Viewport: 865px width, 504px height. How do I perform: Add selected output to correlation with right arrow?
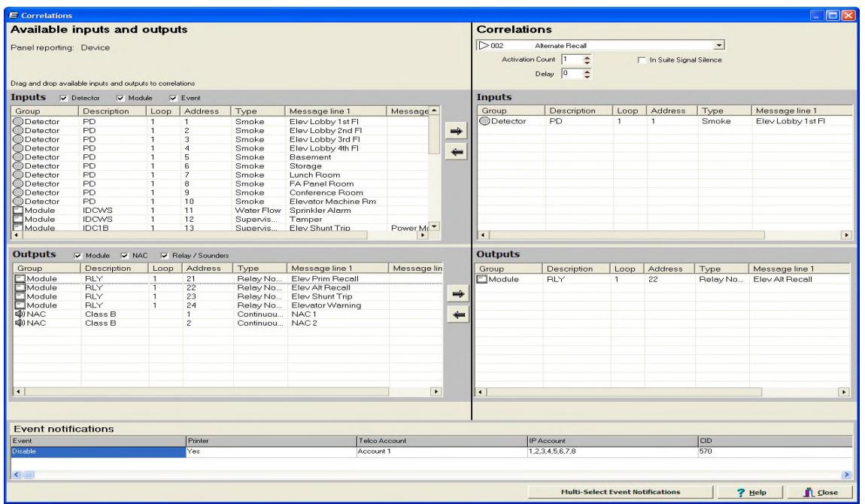[458, 294]
